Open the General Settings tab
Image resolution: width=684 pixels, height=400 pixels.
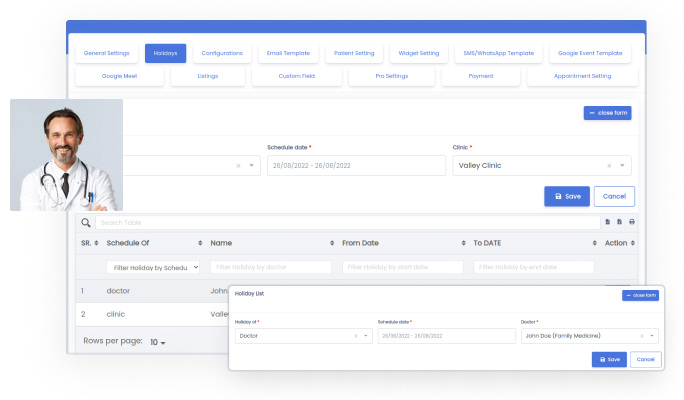click(107, 53)
